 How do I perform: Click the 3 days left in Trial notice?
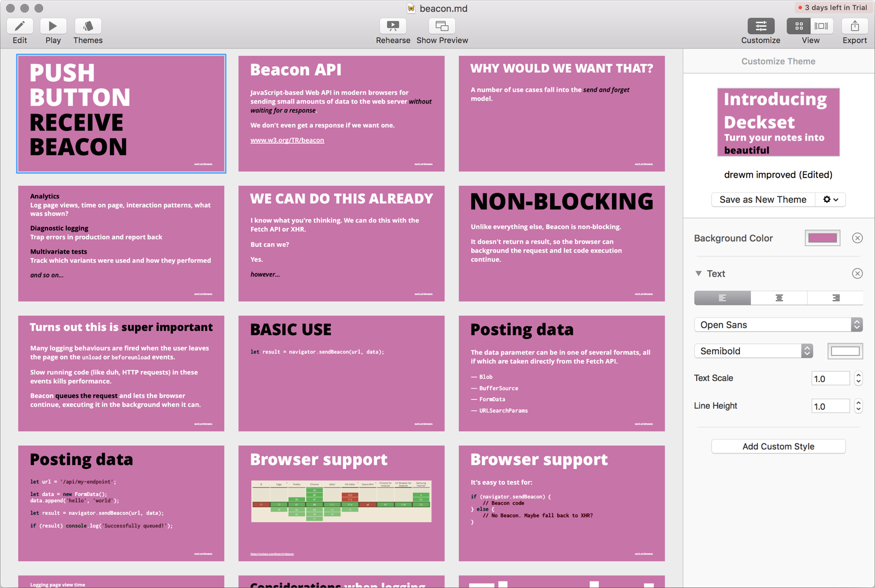[x=832, y=8]
